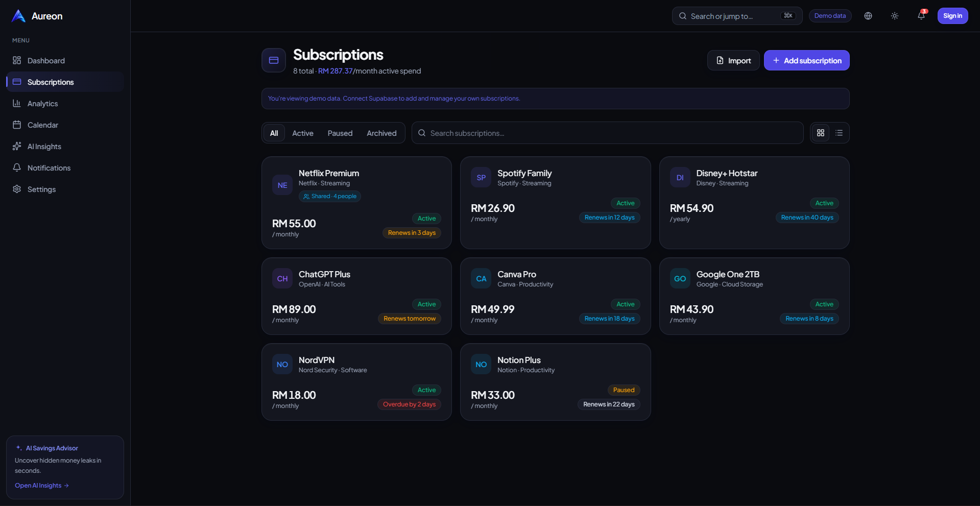Open notifications bell with red badge
This screenshot has height=506, width=980.
[921, 15]
